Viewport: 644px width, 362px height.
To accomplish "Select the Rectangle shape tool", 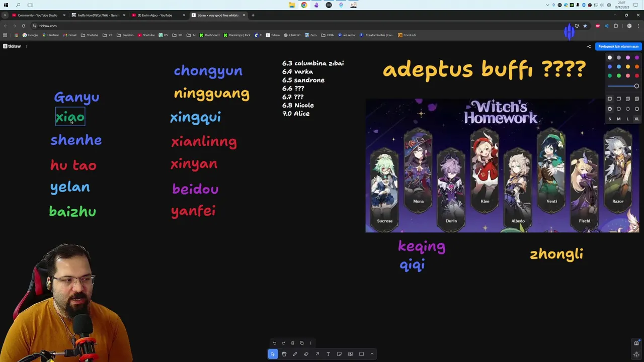I will 361,354.
